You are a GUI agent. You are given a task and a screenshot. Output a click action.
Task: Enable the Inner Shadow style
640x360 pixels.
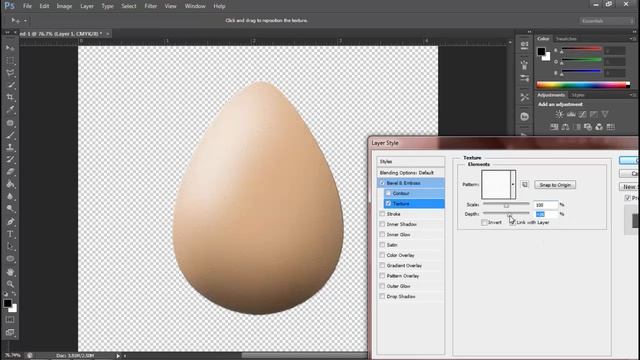coord(382,224)
